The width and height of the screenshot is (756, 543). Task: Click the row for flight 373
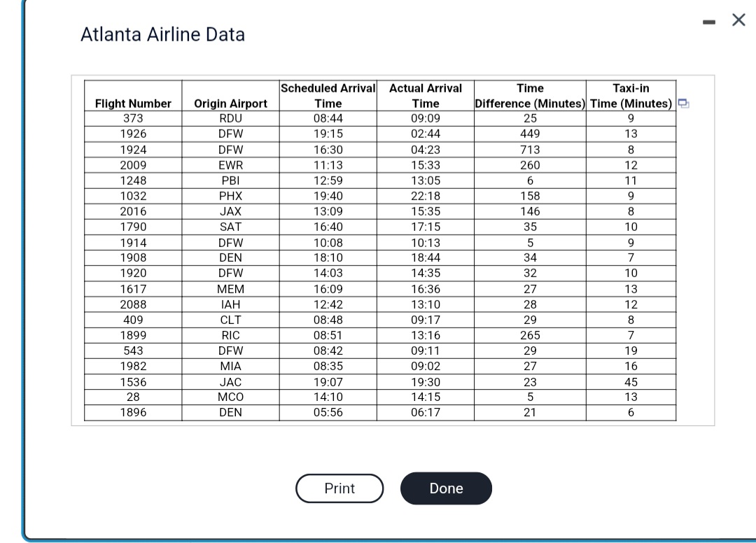click(132, 118)
